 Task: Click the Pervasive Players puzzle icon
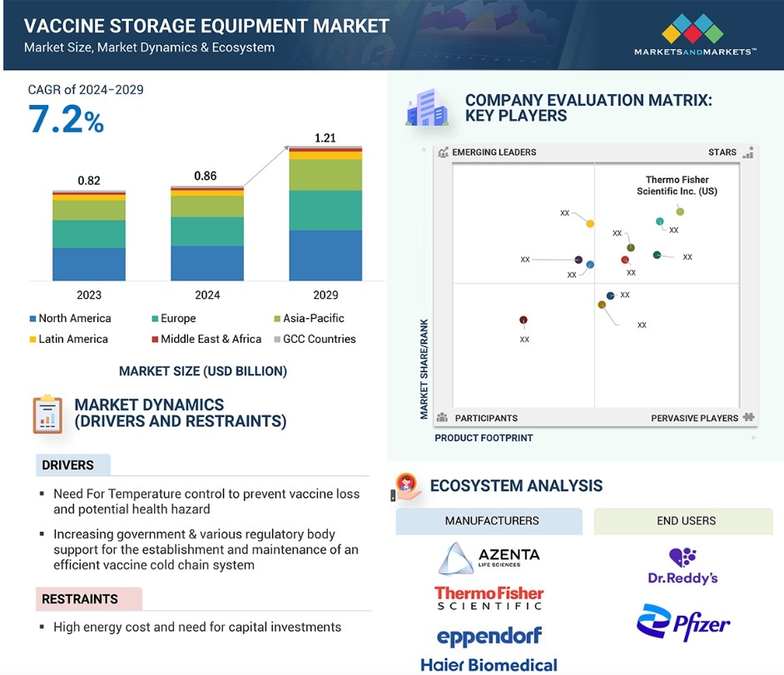pos(748,417)
